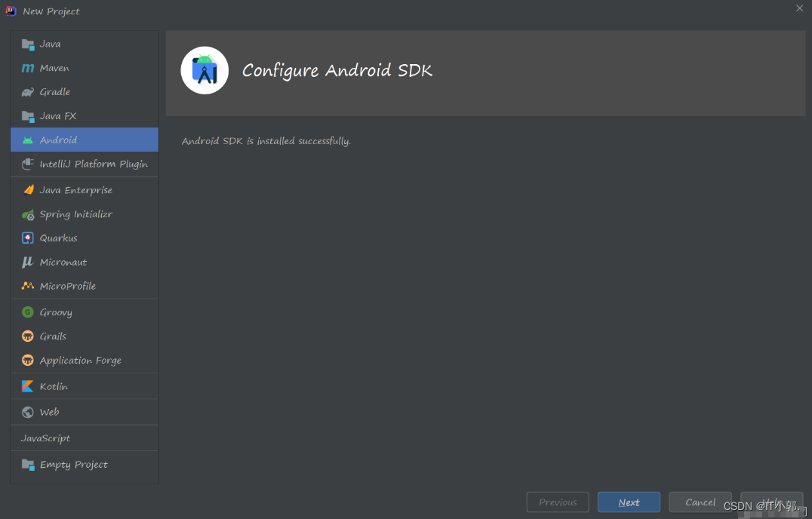This screenshot has width=812, height=519.
Task: Click the Java Enterprise orange icon
Action: 28,190
